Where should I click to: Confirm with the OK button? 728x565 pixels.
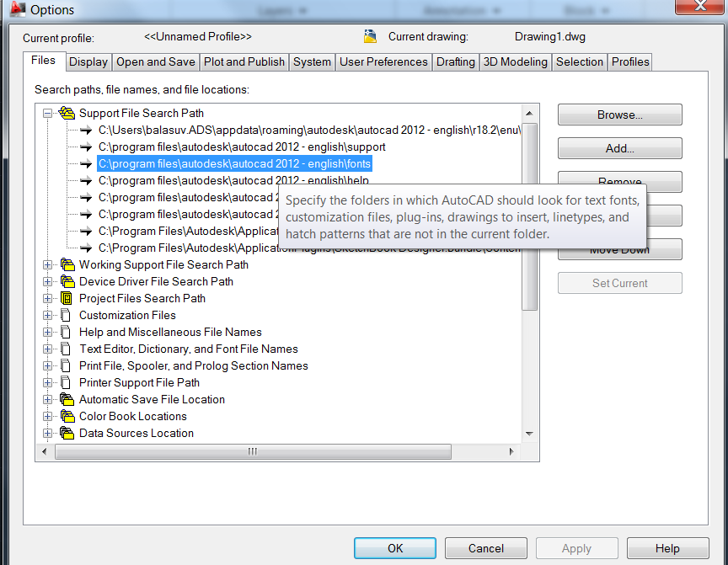point(395,548)
